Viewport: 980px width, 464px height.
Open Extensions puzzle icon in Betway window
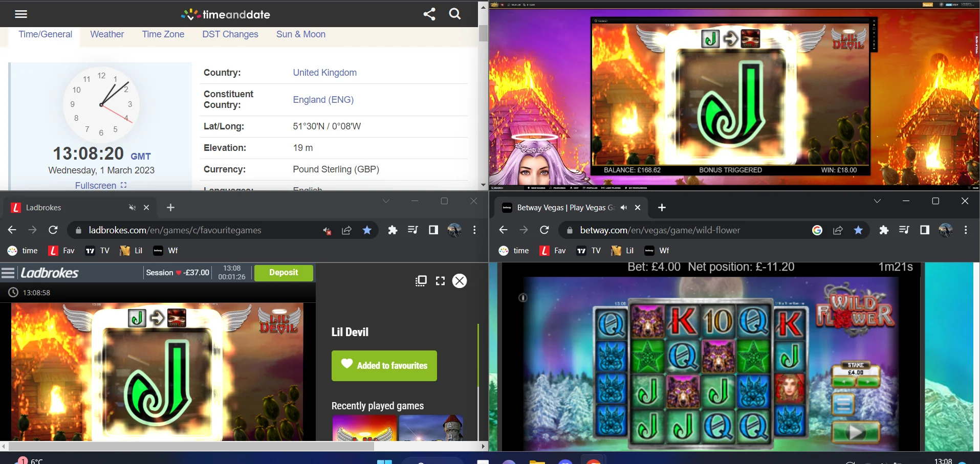[x=884, y=230]
